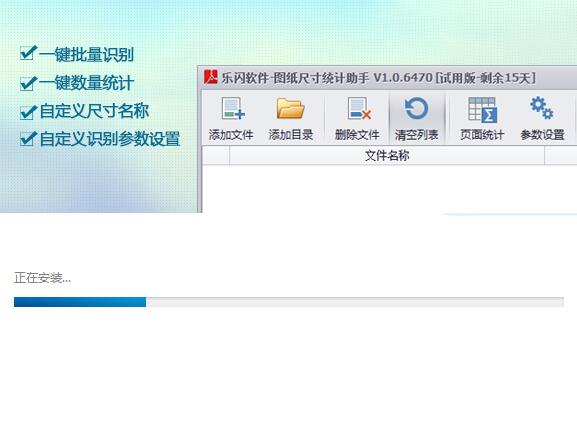The height and width of the screenshot is (428, 577).
Task: Click the 一键数量统计 checkmark
Action: [x=28, y=83]
